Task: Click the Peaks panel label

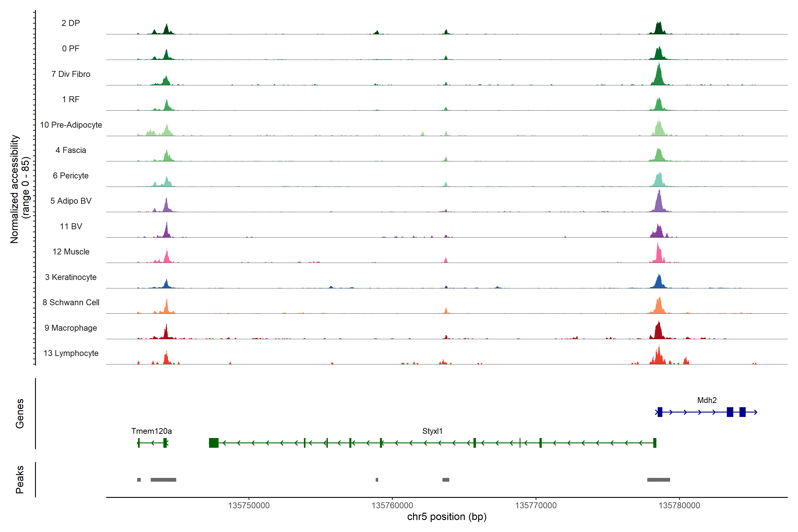Action: (20, 479)
